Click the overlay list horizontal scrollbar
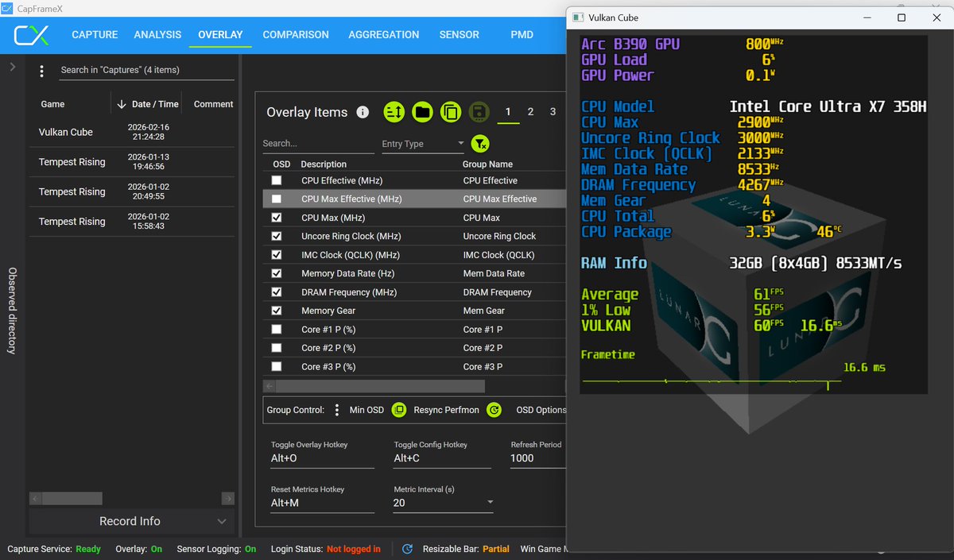Viewport: 954px width, 560px height. coord(381,386)
